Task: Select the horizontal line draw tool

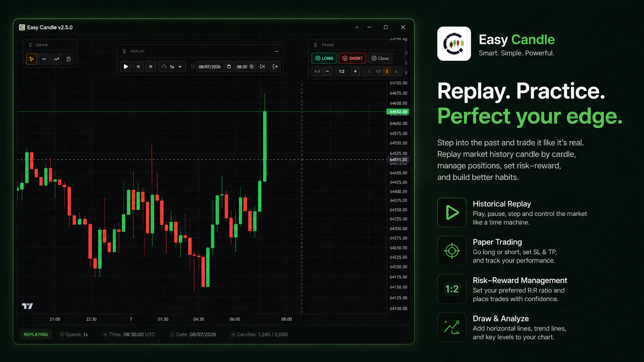Action: click(x=44, y=59)
